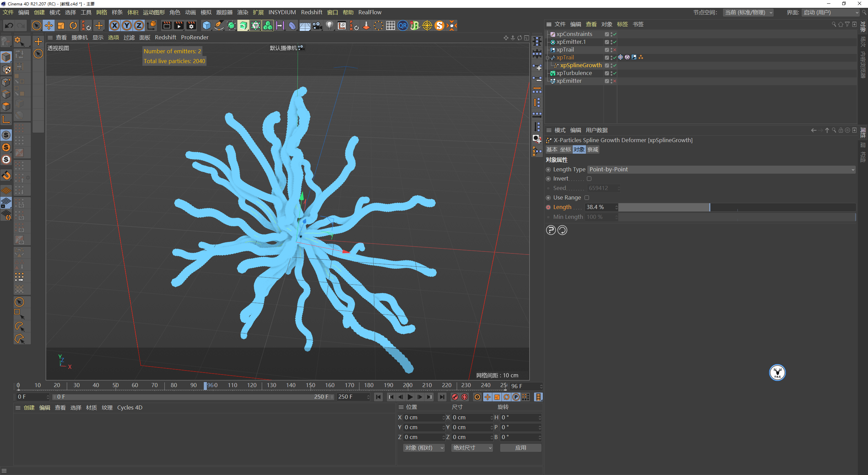
Task: Select the live selection arrow tool in top toolbar
Action: click(x=36, y=25)
